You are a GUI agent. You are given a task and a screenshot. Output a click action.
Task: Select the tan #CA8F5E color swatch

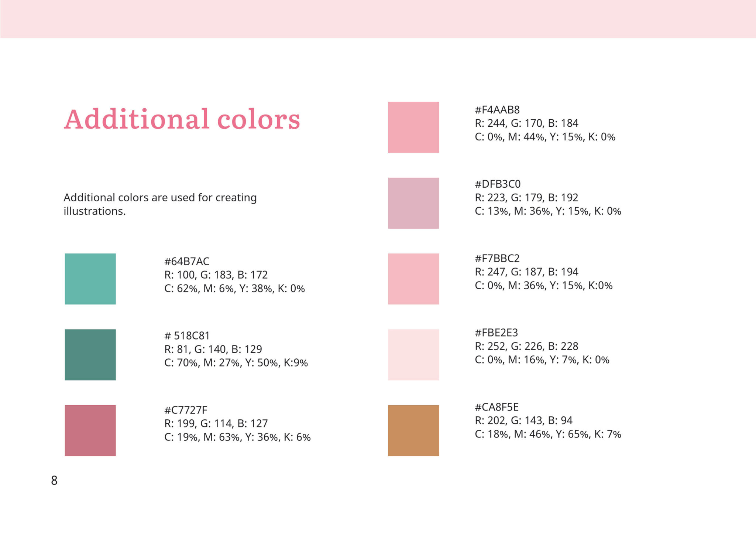413,430
